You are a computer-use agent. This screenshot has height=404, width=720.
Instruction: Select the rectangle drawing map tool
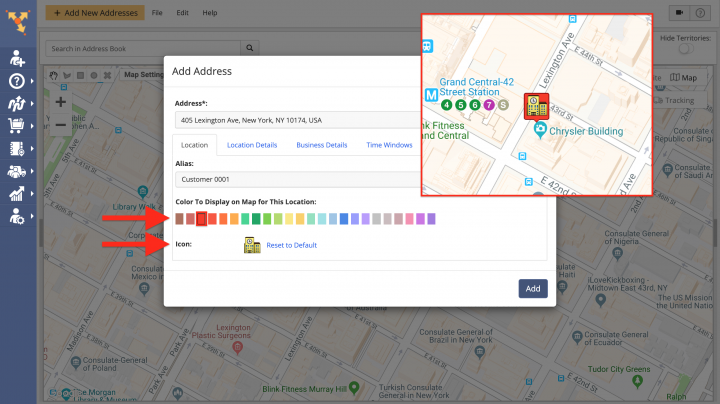tap(80, 75)
